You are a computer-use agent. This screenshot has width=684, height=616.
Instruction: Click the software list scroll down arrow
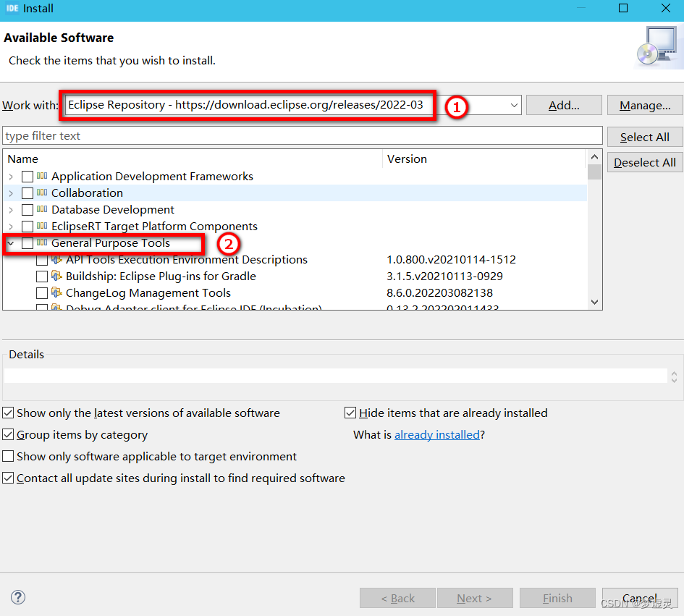(594, 302)
